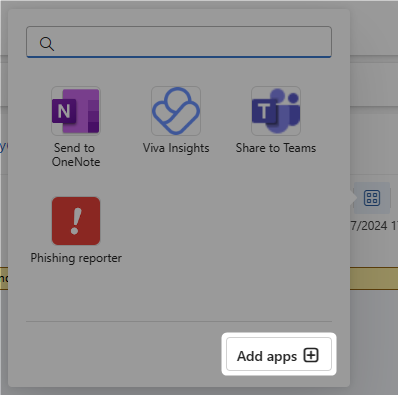The image size is (398, 395).
Task: Click the magnifying glass search icon
Action: (47, 44)
